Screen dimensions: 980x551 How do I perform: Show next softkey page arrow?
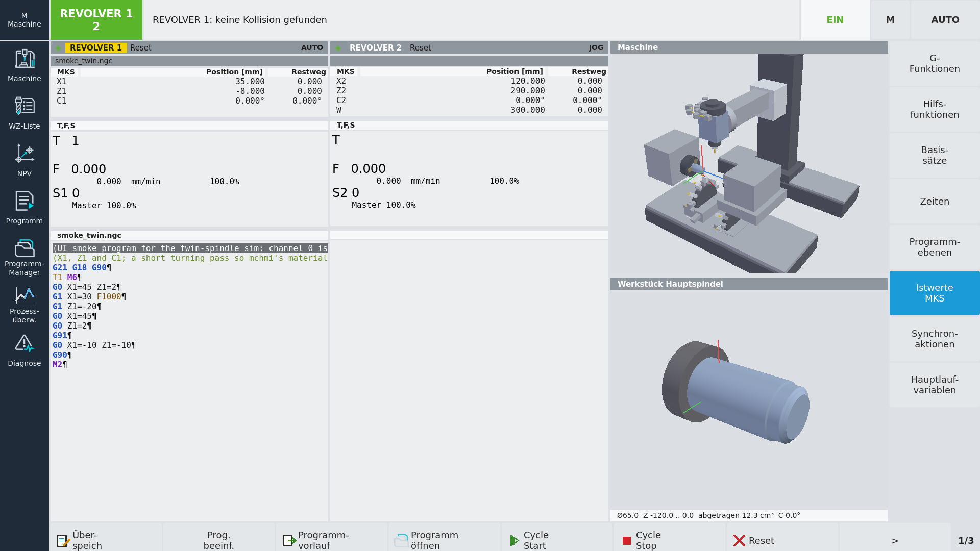tap(895, 540)
